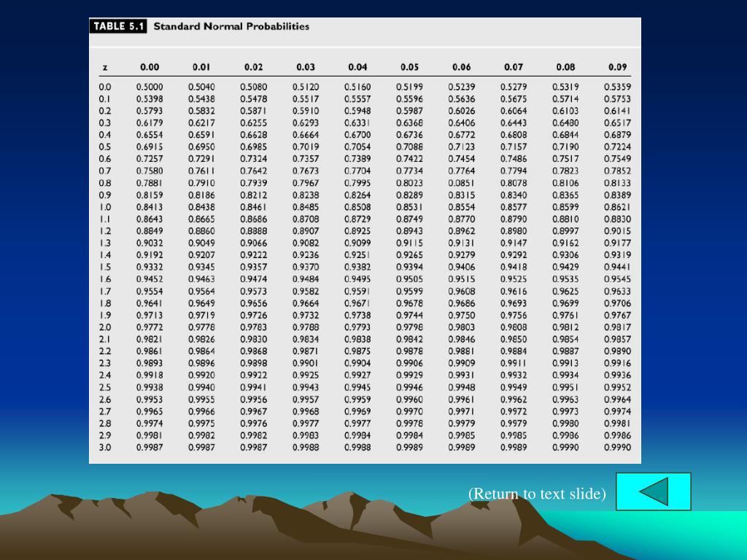Viewport: 747px width, 560px height.
Task: Click the value 0.9750 in row 1.9
Action: (462, 315)
